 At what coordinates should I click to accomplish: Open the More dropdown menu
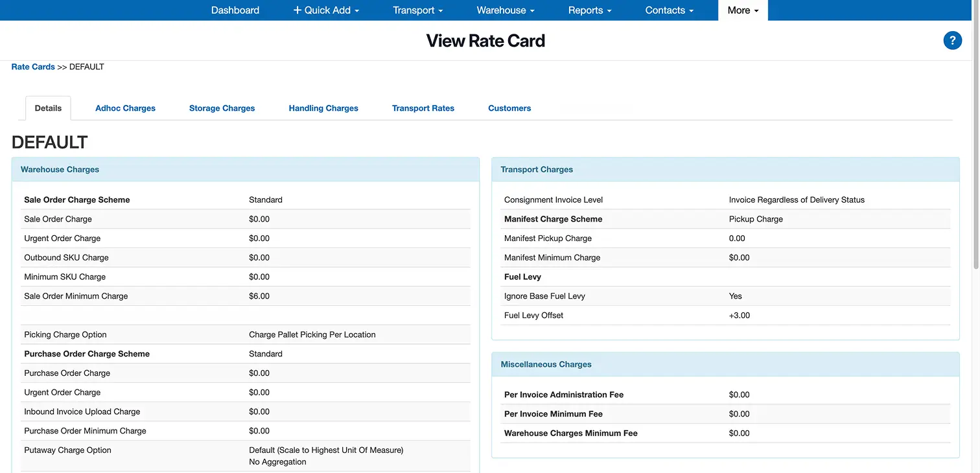[743, 10]
